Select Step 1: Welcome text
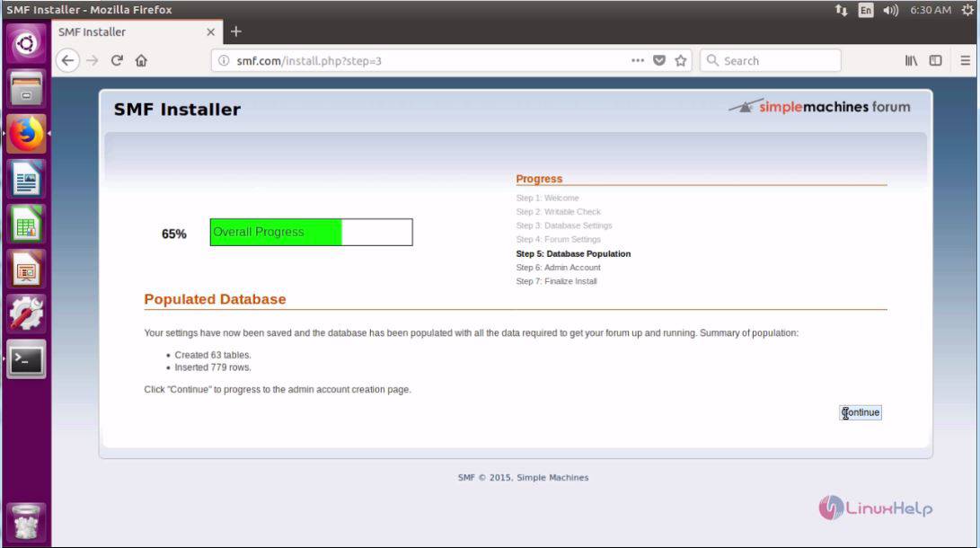The width and height of the screenshot is (980, 548). point(548,198)
